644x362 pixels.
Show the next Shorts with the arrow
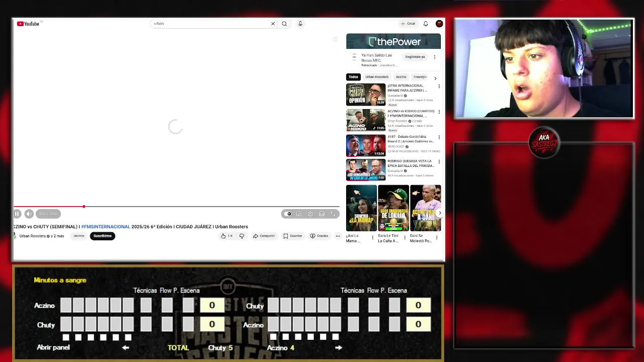(439, 213)
